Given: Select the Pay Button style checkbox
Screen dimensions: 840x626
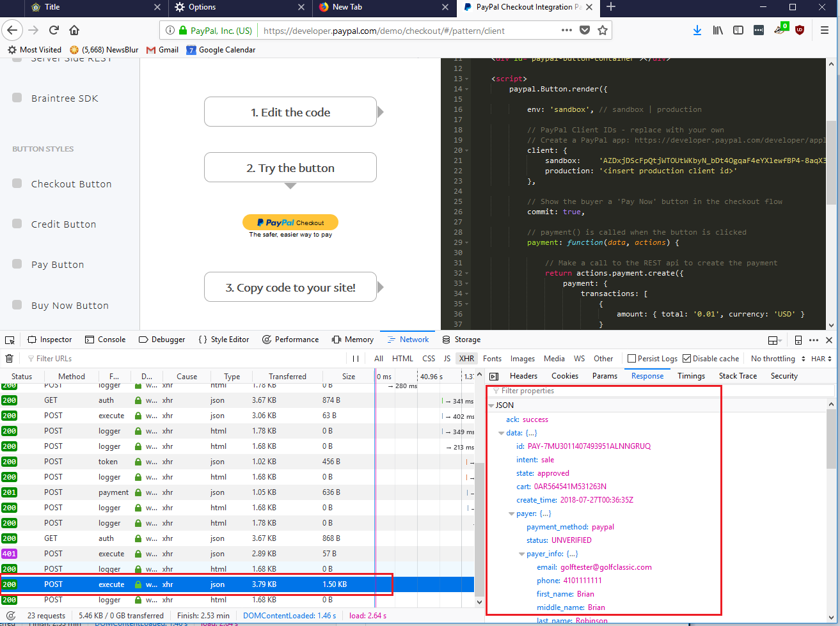Looking at the screenshot, I should click(17, 264).
